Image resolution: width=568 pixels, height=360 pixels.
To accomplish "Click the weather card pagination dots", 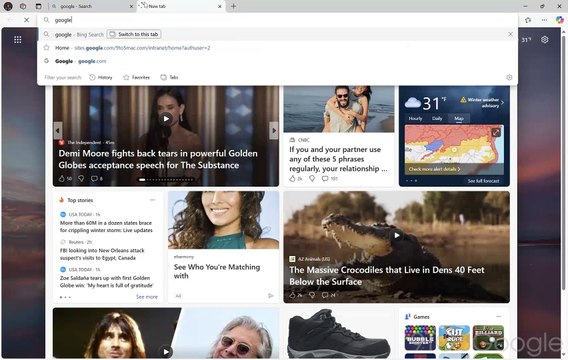I will tap(411, 180).
